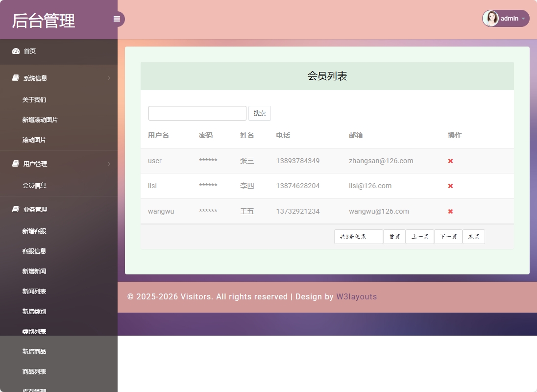This screenshot has height=392, width=537.
Task: Expand the 业务管理 section chevron
Action: point(109,209)
